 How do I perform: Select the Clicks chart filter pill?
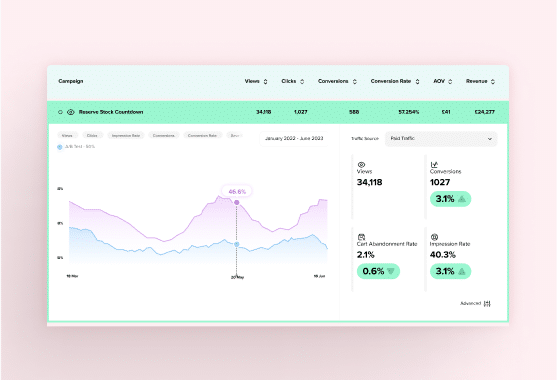(x=92, y=136)
